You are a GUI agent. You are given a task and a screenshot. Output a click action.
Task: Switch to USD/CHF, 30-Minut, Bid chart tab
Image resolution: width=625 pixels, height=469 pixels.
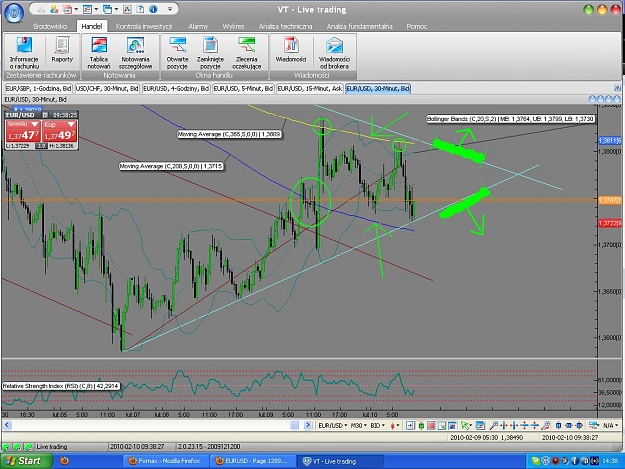pyautogui.click(x=107, y=88)
